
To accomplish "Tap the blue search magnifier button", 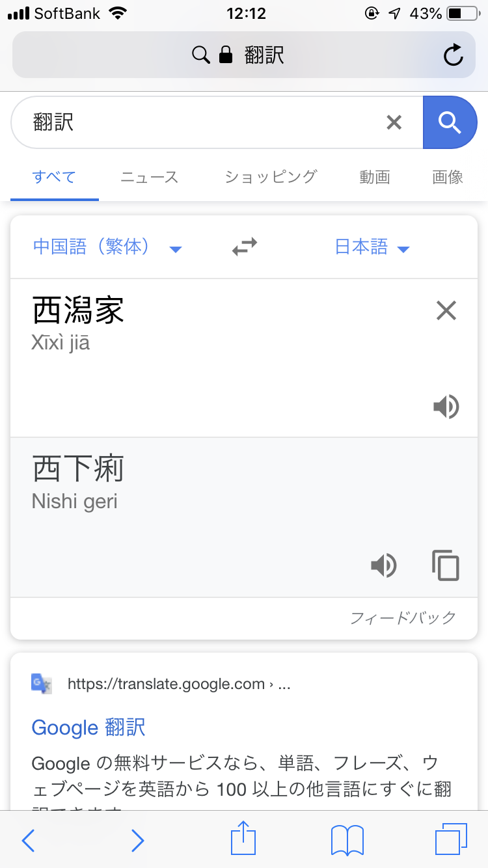I will click(450, 122).
